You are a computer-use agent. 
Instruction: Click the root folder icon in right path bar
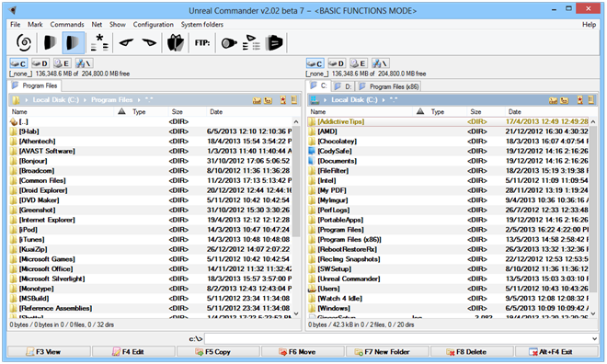tap(553, 100)
